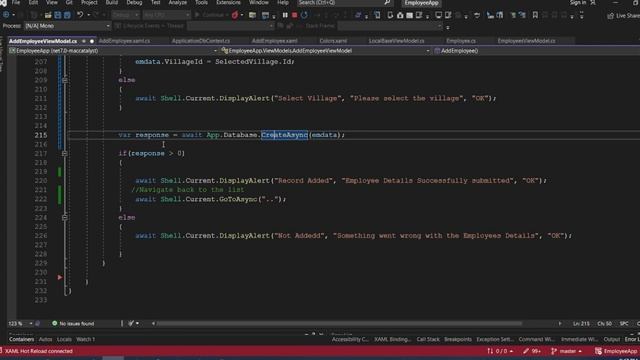
Task: Click the Pause debugging icon
Action: 285,16
